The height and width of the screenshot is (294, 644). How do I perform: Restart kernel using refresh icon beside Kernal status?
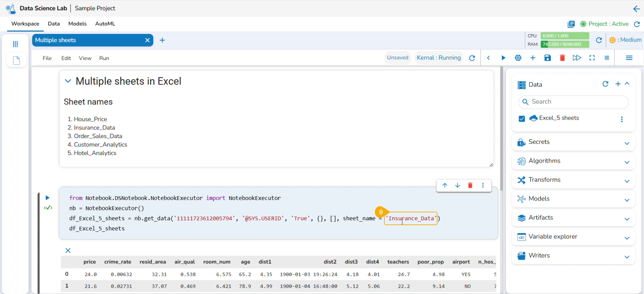click(x=472, y=58)
